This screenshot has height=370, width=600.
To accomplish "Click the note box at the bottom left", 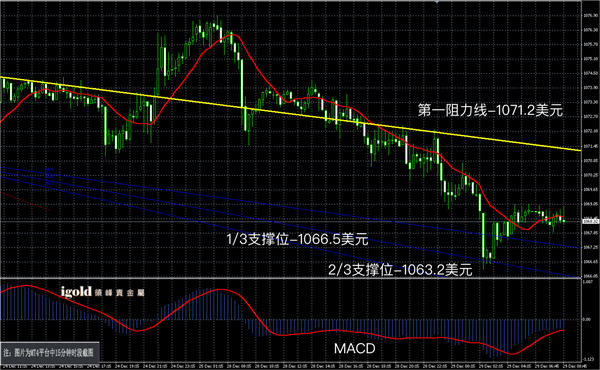I will click(x=50, y=352).
